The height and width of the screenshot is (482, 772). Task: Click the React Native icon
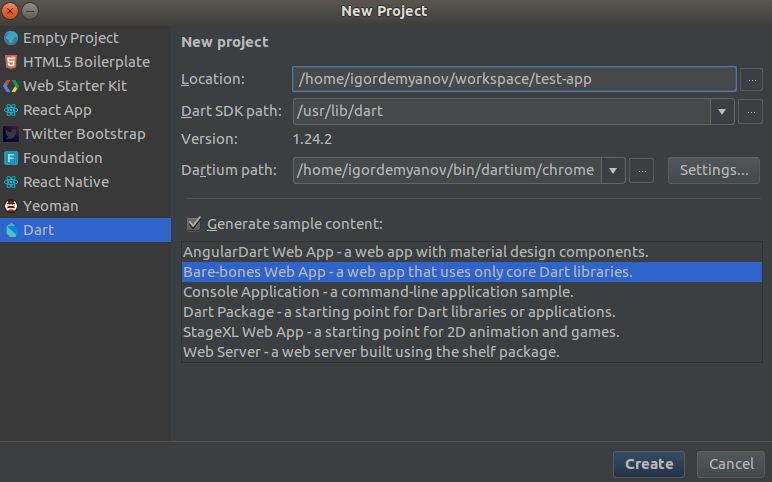pos(11,182)
